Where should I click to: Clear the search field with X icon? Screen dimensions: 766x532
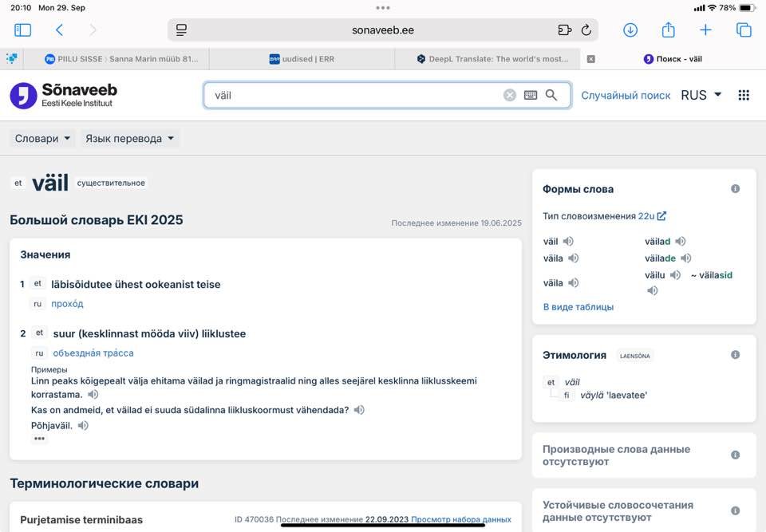click(510, 95)
